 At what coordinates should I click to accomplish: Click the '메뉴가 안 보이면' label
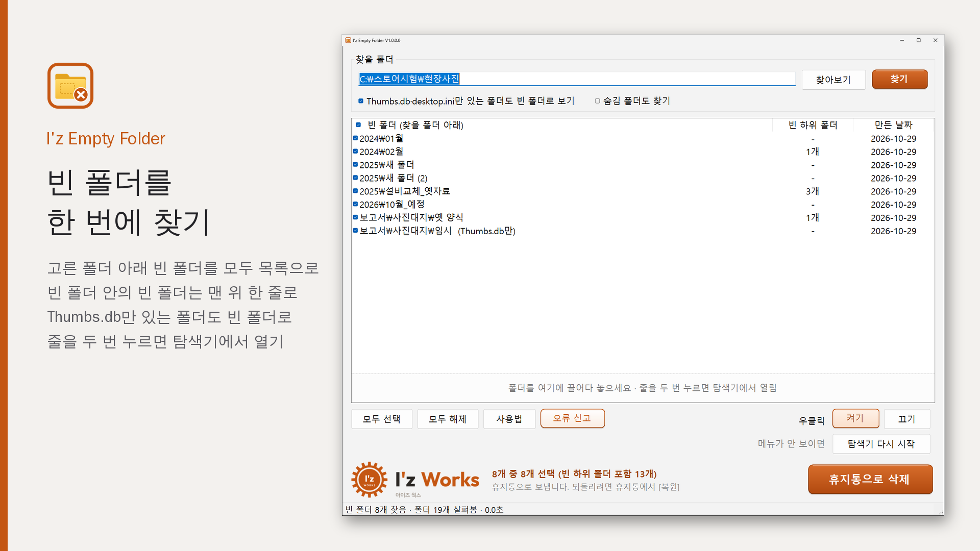point(791,444)
